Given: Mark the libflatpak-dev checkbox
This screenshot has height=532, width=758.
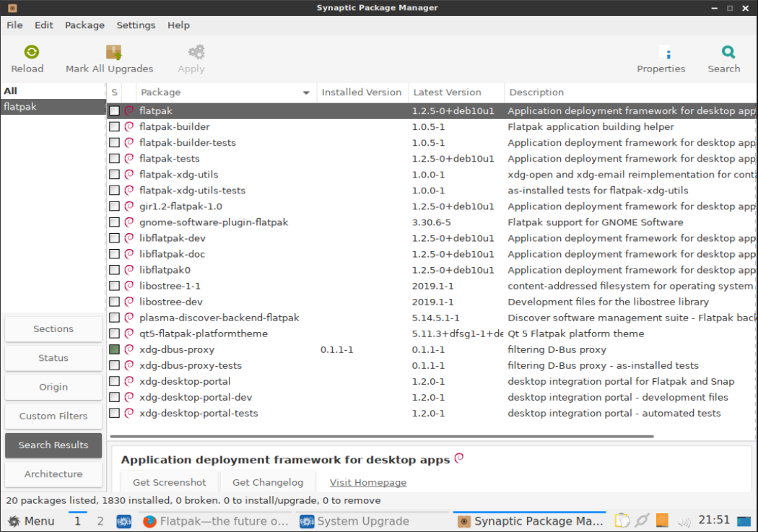Looking at the screenshot, I should point(114,238).
